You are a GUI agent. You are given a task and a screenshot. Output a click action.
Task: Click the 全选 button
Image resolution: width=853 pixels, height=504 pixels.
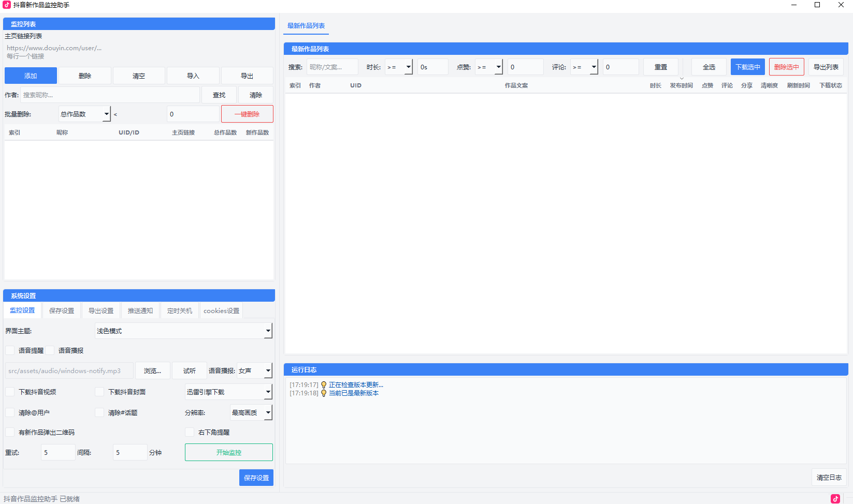709,67
